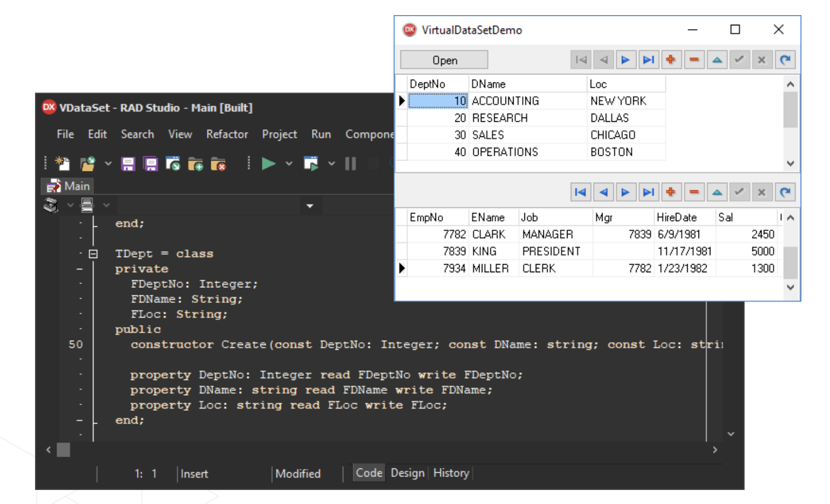
Task: Open the Run button dropdown arrow
Action: (x=289, y=163)
